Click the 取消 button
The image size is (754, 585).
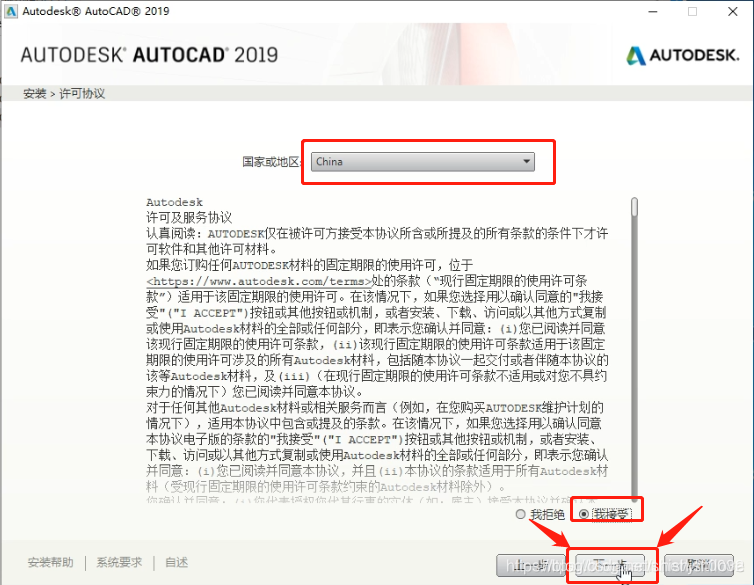[699, 565]
